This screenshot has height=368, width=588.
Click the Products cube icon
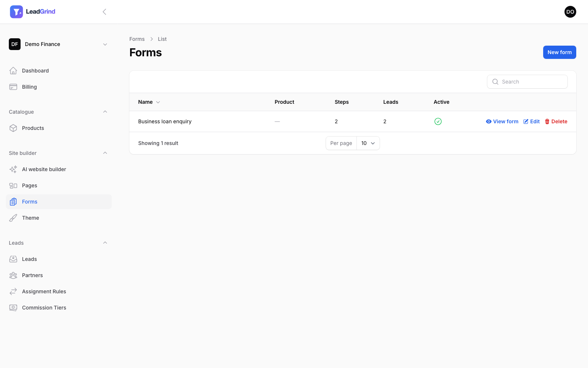click(13, 128)
